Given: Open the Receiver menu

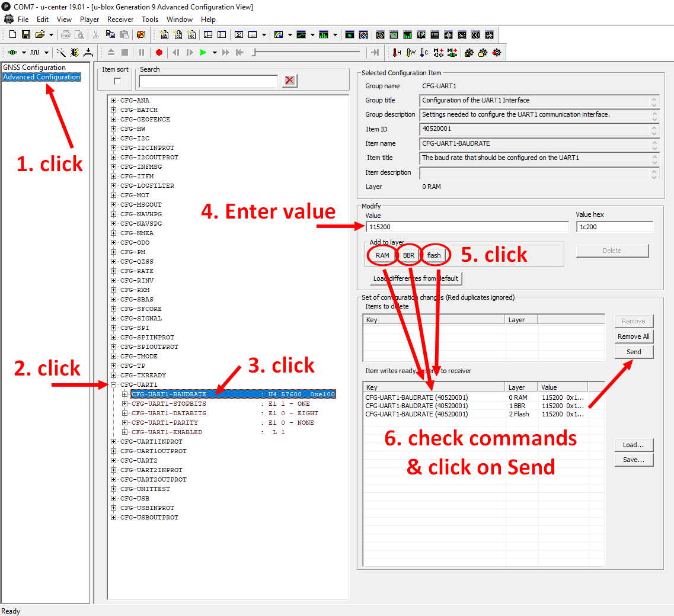Looking at the screenshot, I should pyautogui.click(x=120, y=20).
